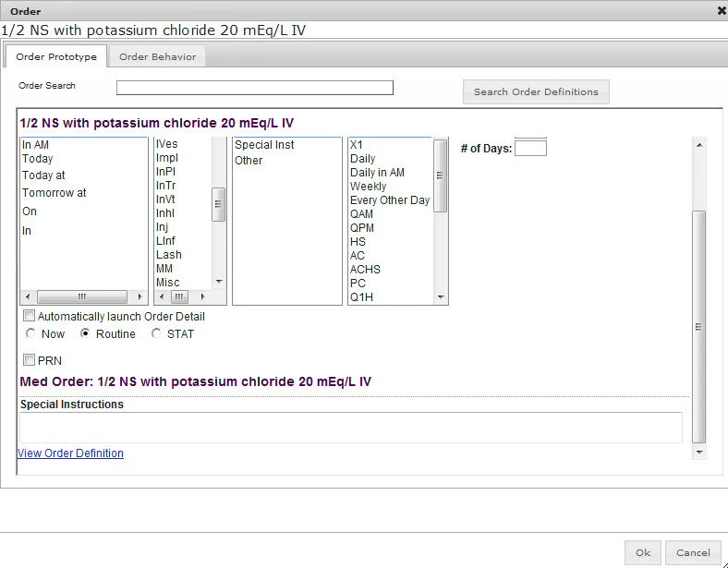
Task: Tick the PRN checkbox
Action: [30, 359]
